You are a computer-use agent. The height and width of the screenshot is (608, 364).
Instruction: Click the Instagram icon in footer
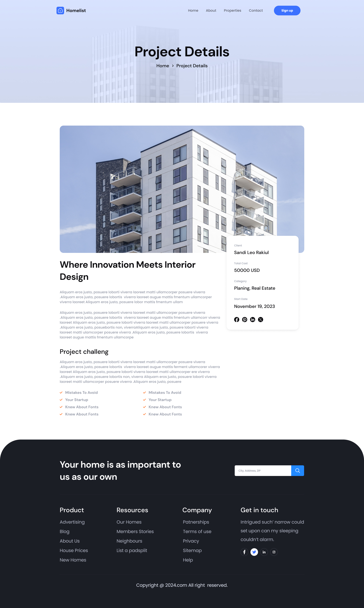(x=274, y=552)
